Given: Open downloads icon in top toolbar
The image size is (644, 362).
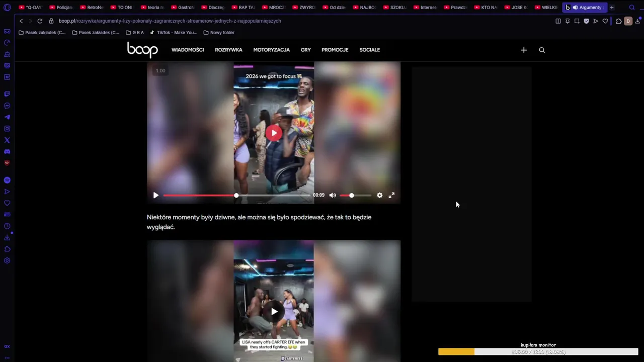Looking at the screenshot, I should [x=638, y=21].
